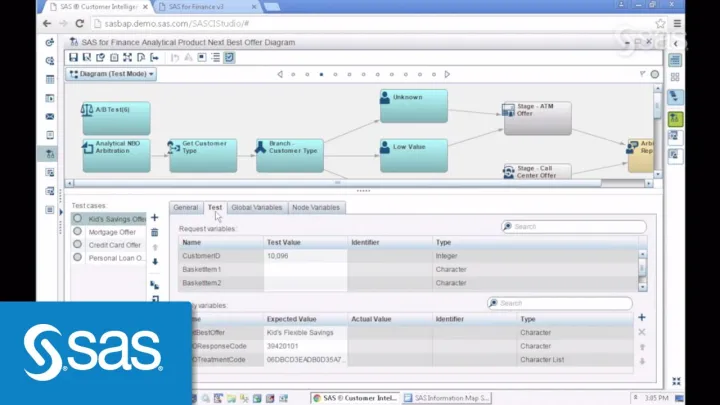Click the Stage - Call Center Offer node
Viewport: 720px width, 405px height.
tap(538, 171)
